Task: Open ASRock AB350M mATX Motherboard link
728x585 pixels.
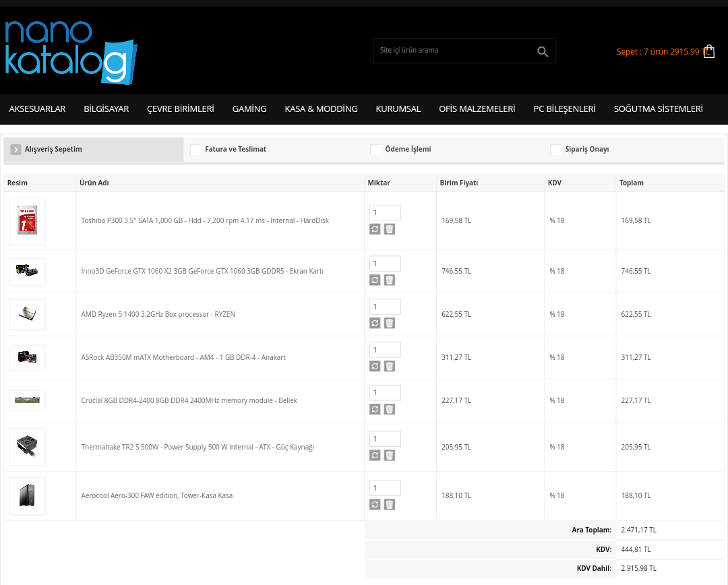Action: coord(183,357)
